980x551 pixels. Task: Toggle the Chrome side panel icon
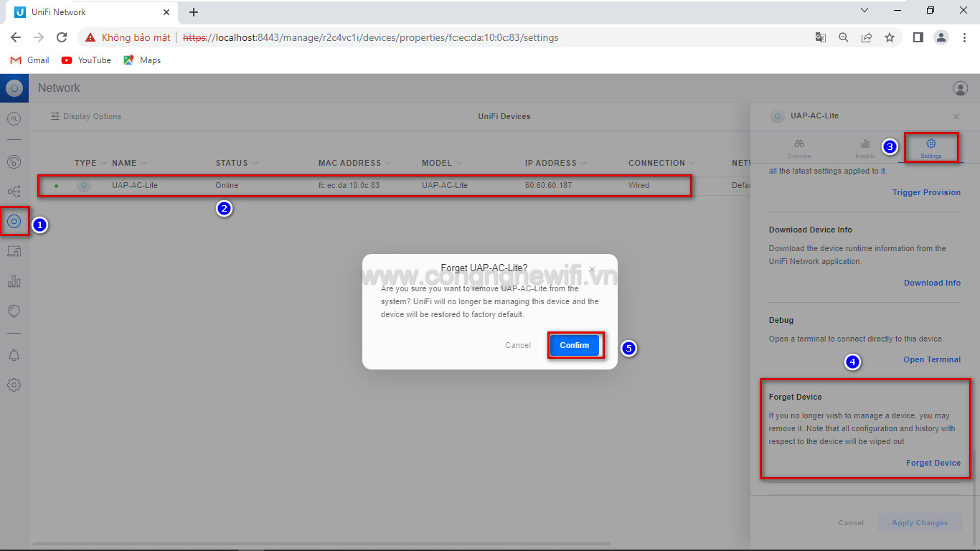[918, 37]
